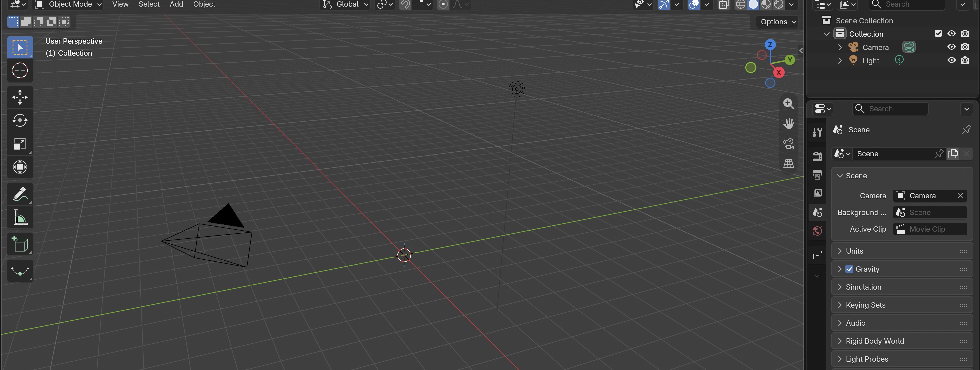This screenshot has height=370, width=980.
Task: Collapse the Collection in outliner
Action: click(826, 34)
